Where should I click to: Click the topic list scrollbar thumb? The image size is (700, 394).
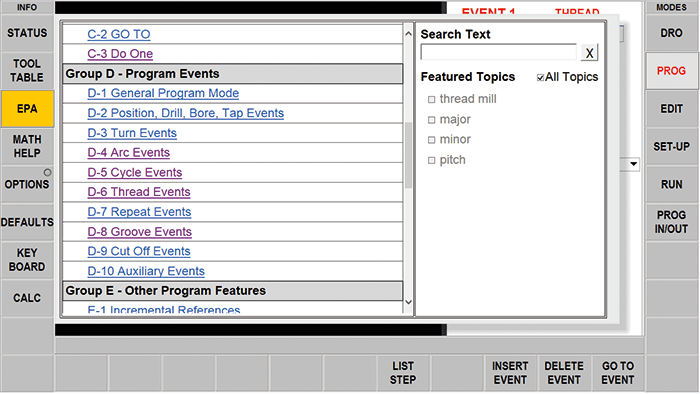408,155
